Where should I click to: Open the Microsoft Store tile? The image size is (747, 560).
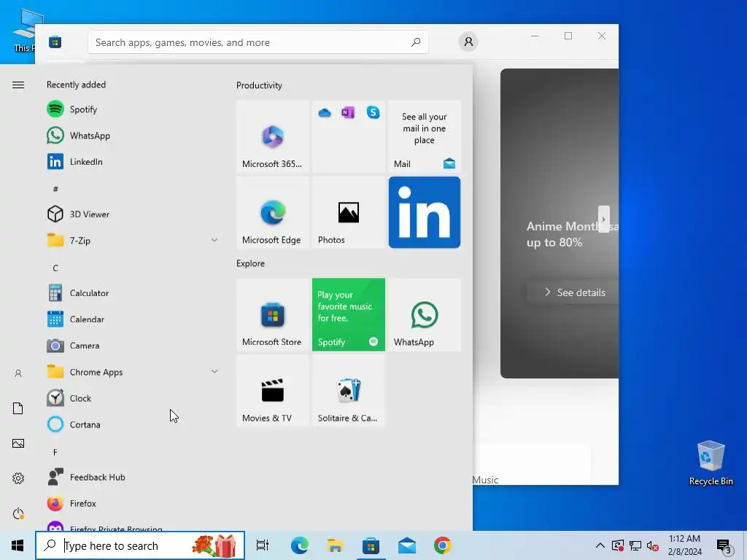click(273, 315)
